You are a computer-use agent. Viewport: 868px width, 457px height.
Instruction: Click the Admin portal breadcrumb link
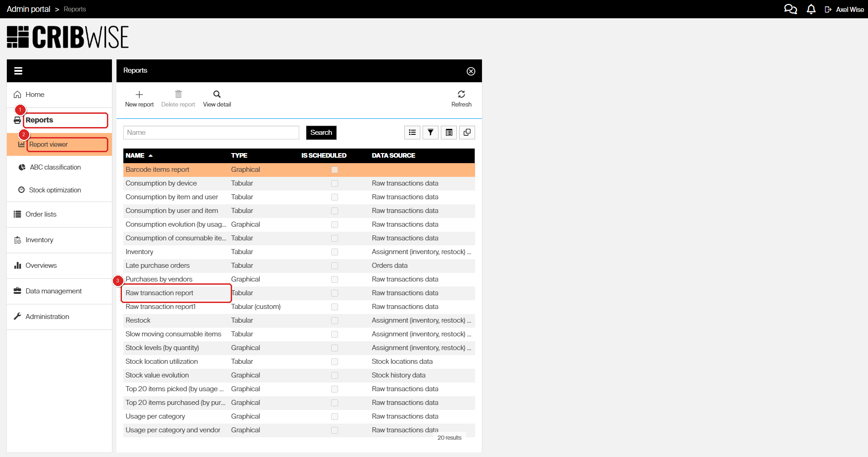(x=28, y=9)
